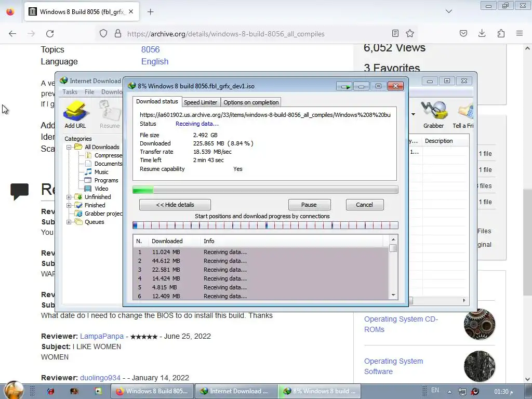Screen dimensions: 532x399
Task: Open the File menu in IDM
Action: (x=89, y=92)
